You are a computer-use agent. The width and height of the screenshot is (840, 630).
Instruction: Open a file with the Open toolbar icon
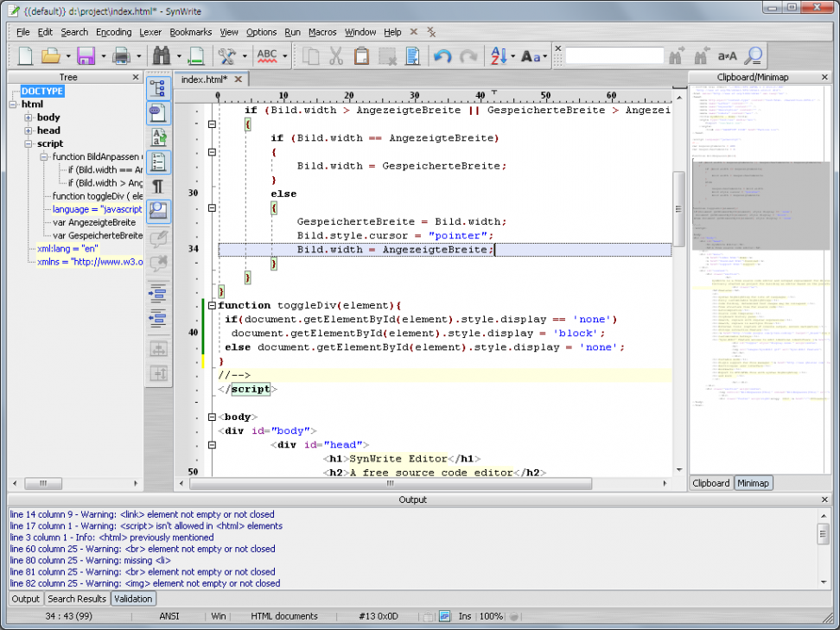[50, 54]
